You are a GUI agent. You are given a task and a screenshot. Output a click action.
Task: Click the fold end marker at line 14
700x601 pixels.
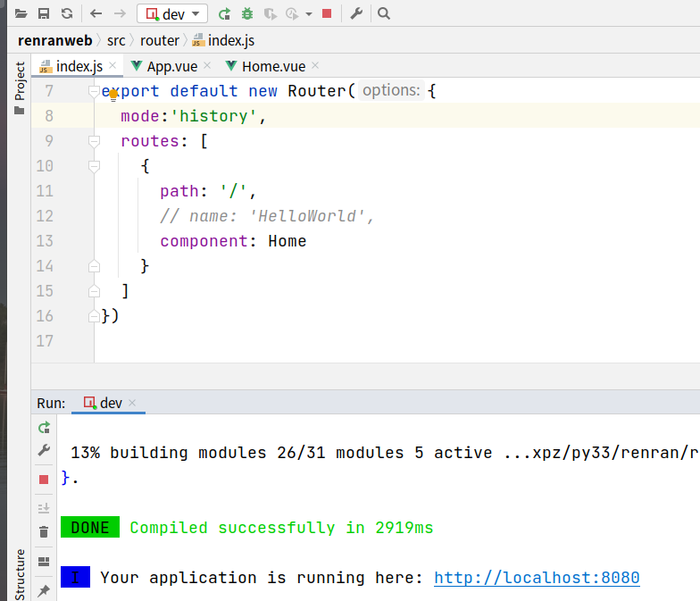[94, 266]
